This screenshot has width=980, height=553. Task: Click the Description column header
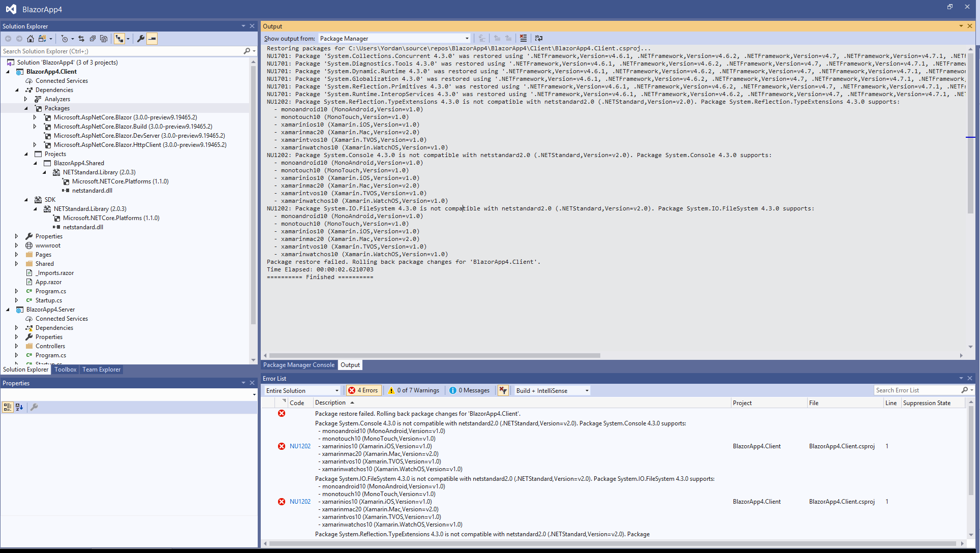(x=330, y=403)
